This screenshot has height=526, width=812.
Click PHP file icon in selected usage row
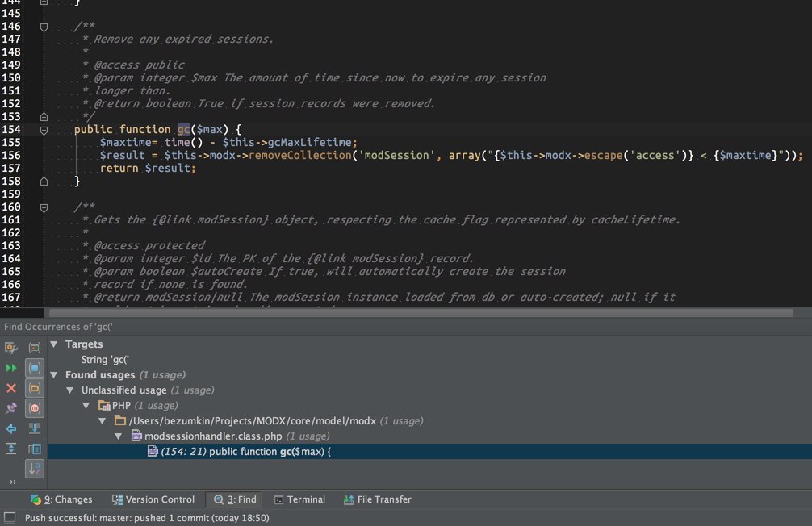click(153, 452)
